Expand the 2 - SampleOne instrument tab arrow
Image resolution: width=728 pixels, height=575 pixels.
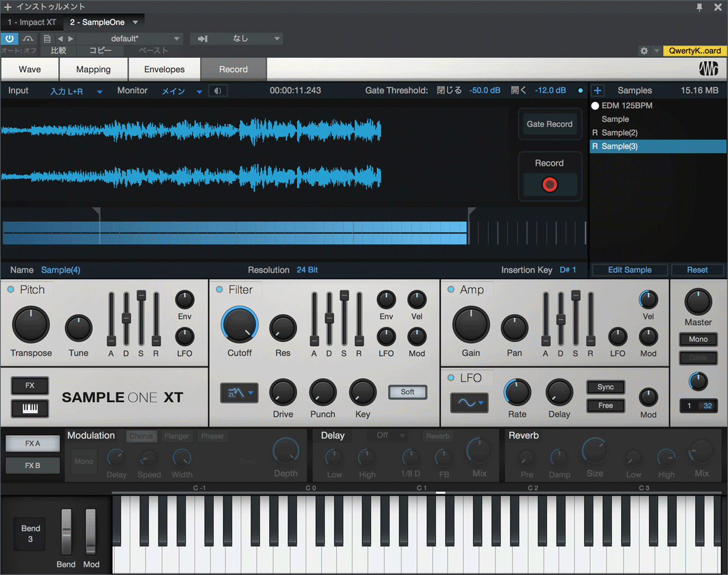click(x=135, y=22)
